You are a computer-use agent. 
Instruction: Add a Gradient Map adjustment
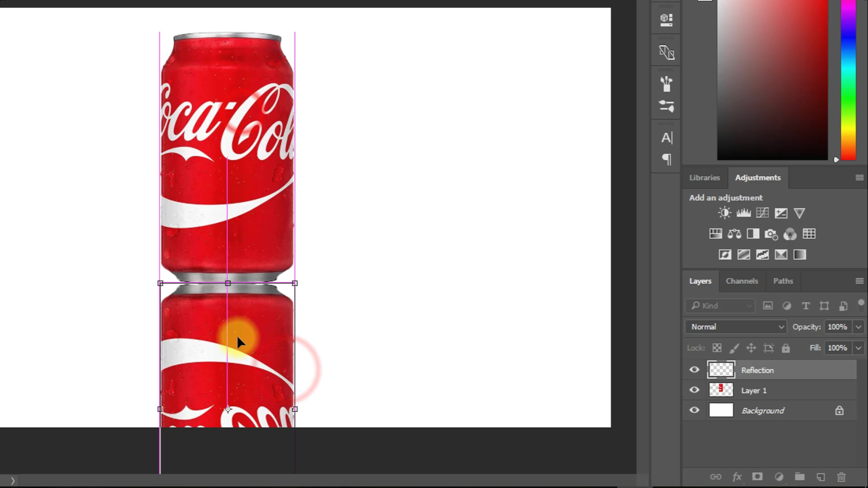800,255
